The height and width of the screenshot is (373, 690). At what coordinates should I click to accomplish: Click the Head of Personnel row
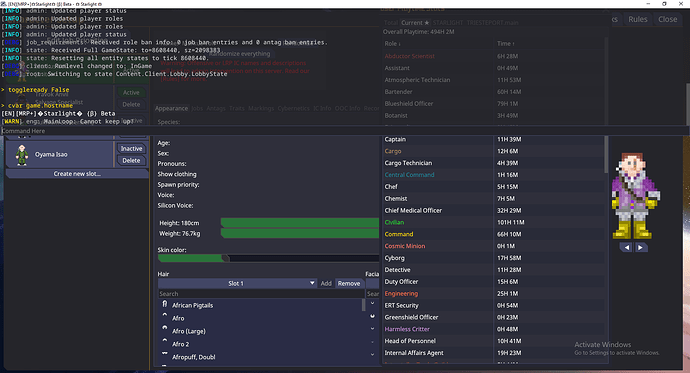(x=493, y=341)
